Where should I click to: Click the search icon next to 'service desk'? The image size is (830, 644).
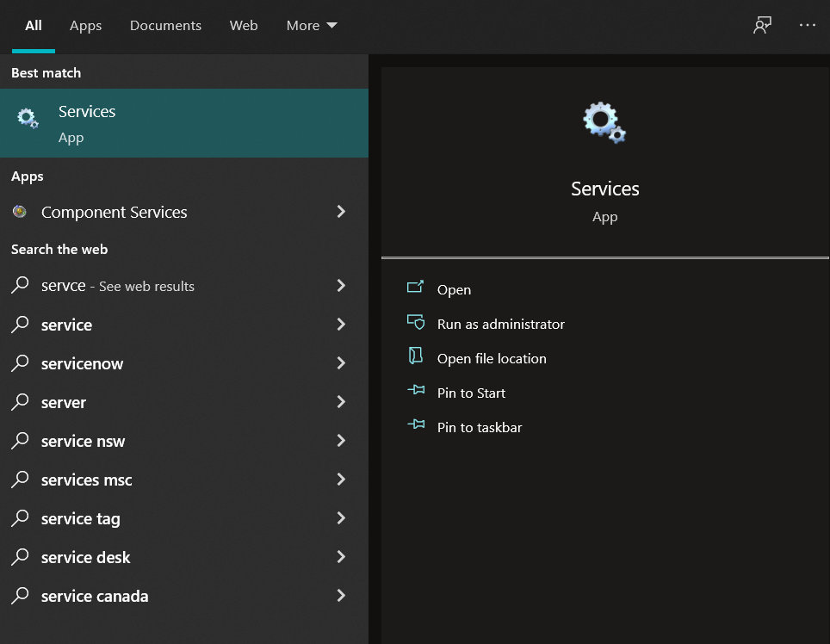click(x=20, y=556)
